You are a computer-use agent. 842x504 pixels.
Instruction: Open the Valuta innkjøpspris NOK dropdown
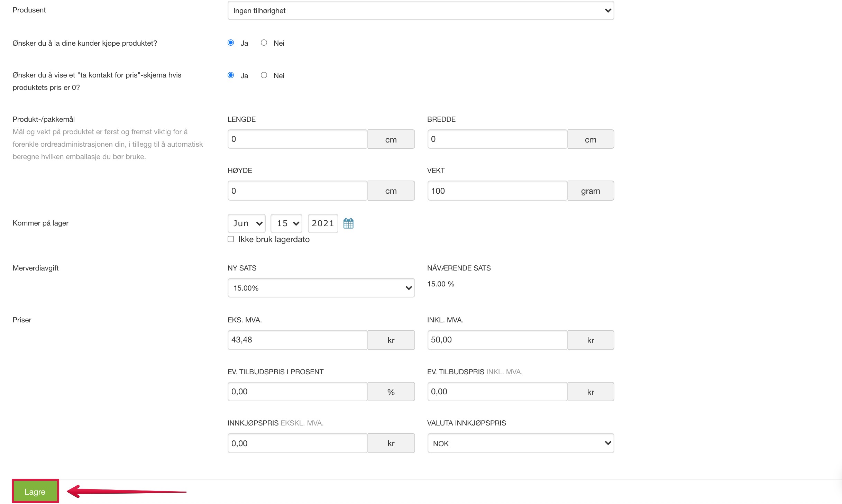(x=521, y=443)
